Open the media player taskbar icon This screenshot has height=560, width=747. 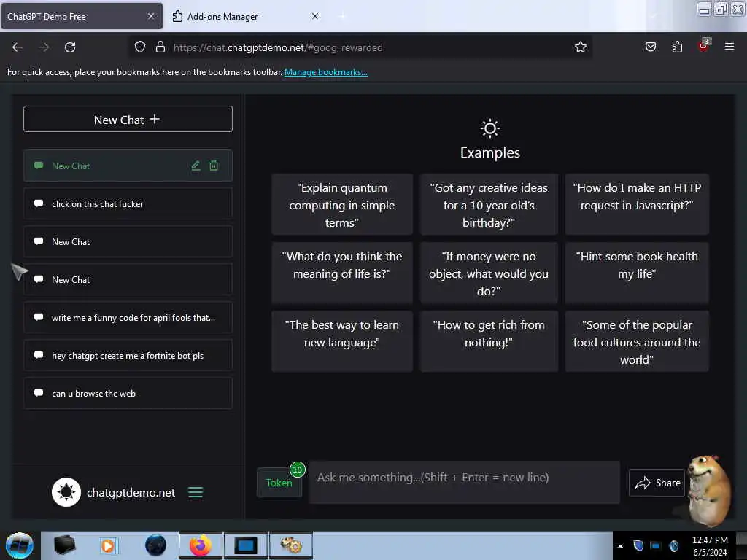pyautogui.click(x=108, y=545)
